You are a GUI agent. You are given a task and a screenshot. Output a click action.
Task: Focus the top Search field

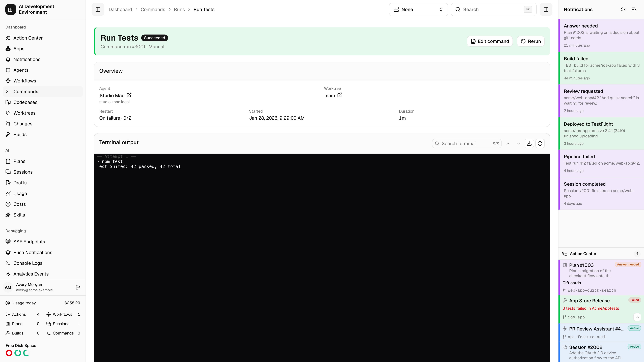(x=494, y=10)
